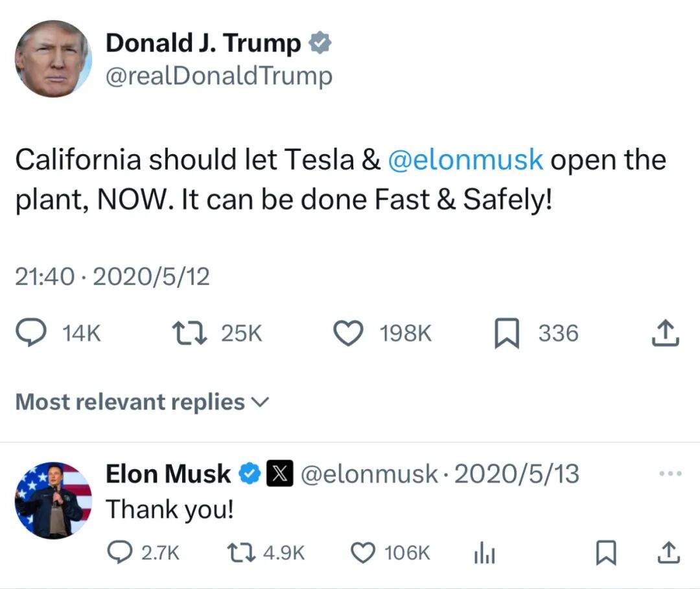
Task: Click Elon Musk's blue verified badge
Action: click(250, 474)
